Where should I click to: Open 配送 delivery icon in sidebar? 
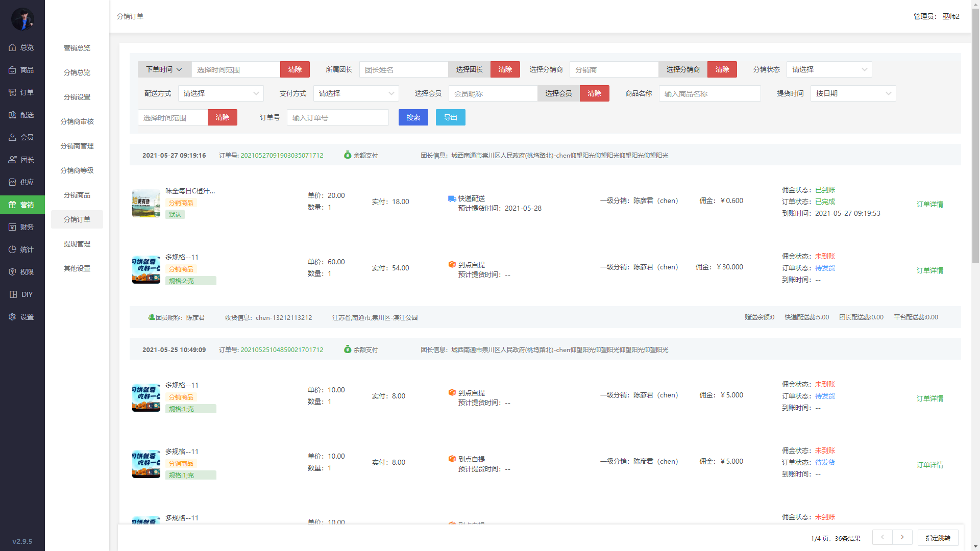12,115
